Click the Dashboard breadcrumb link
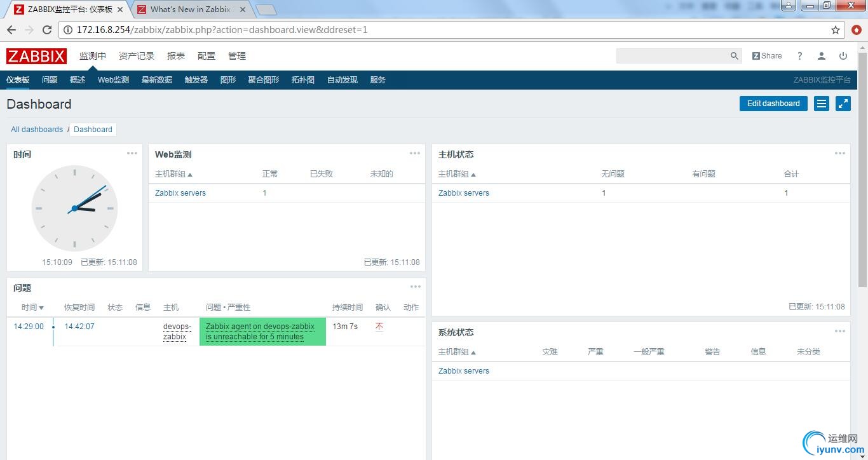 pyautogui.click(x=93, y=130)
